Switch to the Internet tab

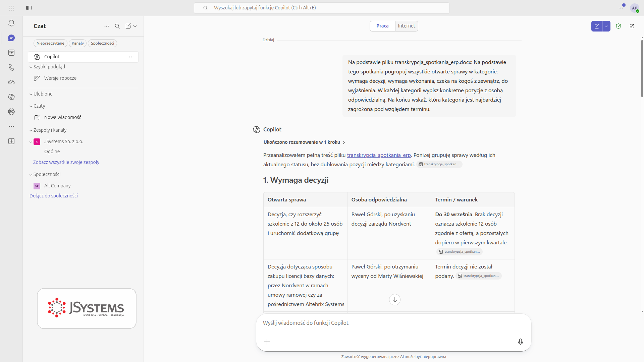point(407,26)
